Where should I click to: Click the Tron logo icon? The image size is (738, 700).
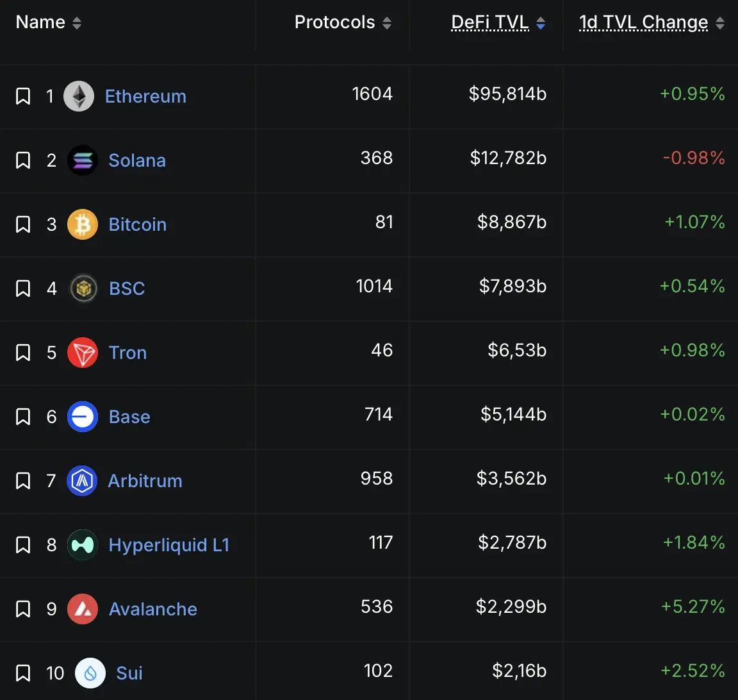pyautogui.click(x=83, y=353)
